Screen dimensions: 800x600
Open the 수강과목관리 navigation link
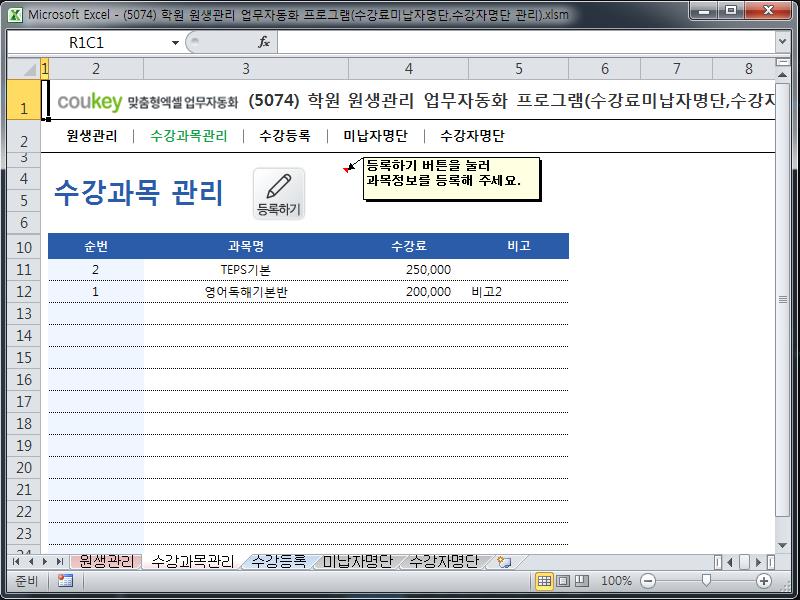pyautogui.click(x=189, y=136)
